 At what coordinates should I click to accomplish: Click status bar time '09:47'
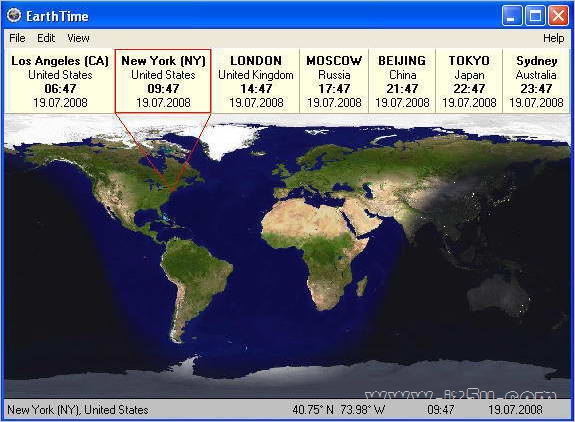click(x=440, y=410)
